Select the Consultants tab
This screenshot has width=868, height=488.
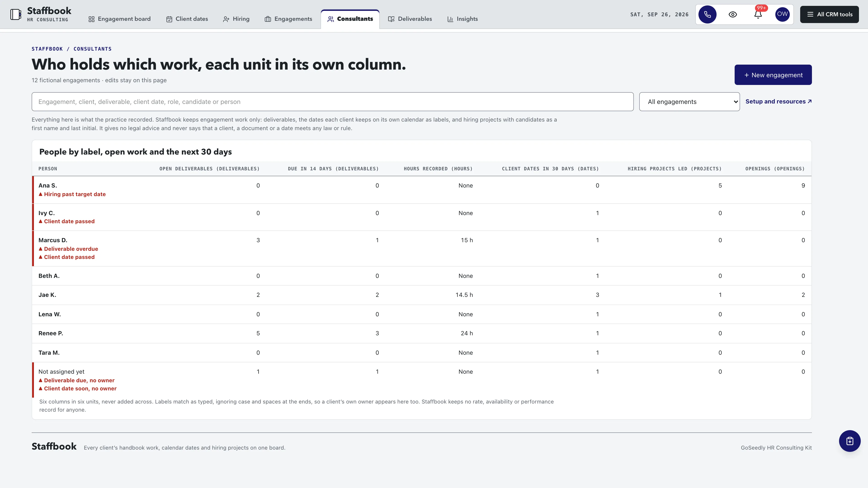tap(350, 19)
